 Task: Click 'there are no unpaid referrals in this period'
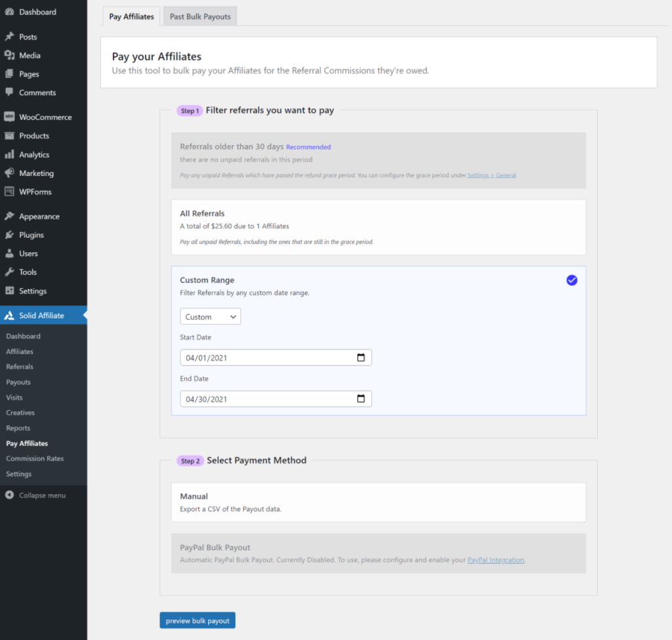point(246,160)
